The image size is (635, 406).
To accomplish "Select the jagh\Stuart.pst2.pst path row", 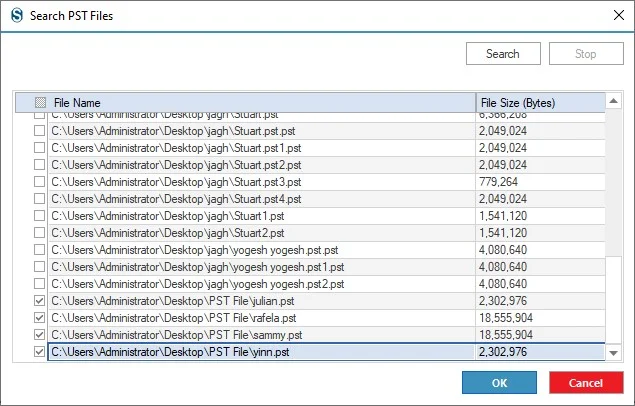I will pos(262,165).
